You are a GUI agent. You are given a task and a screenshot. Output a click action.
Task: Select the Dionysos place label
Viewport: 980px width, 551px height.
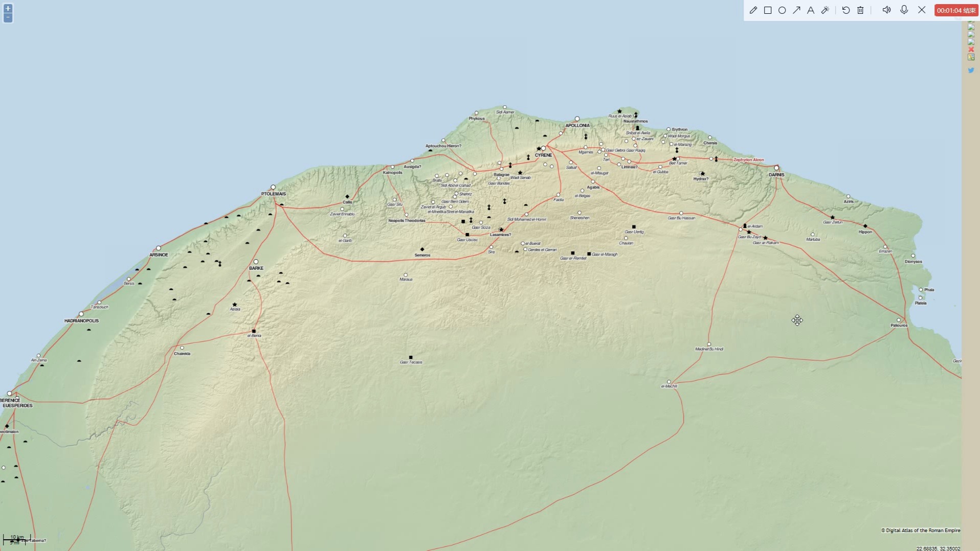(913, 262)
